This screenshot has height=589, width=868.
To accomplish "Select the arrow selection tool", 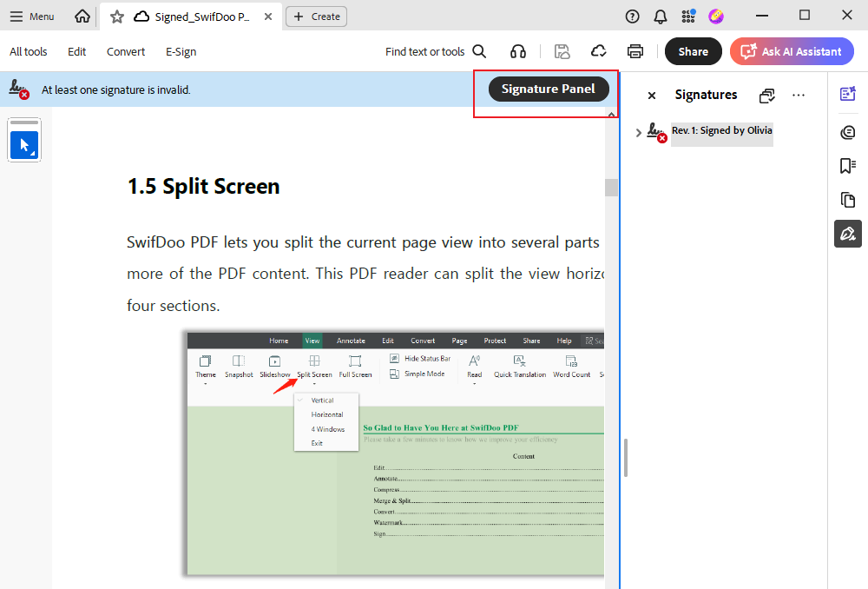I will coord(24,145).
